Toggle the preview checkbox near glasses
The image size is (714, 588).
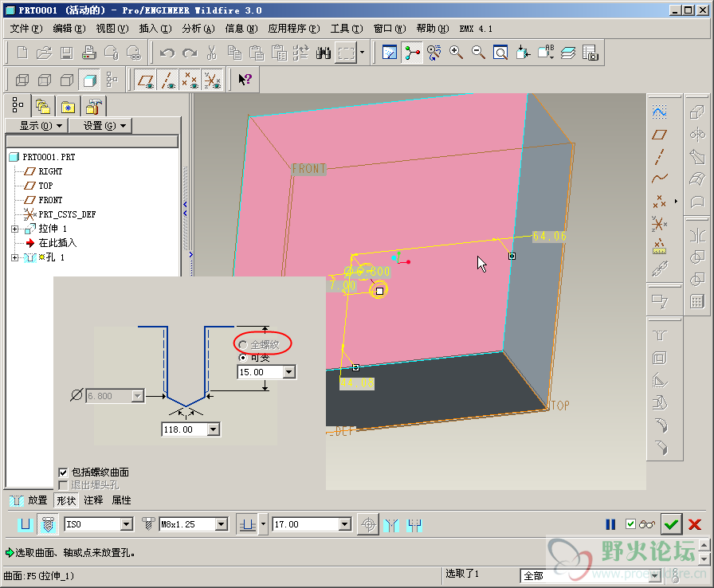coord(630,524)
